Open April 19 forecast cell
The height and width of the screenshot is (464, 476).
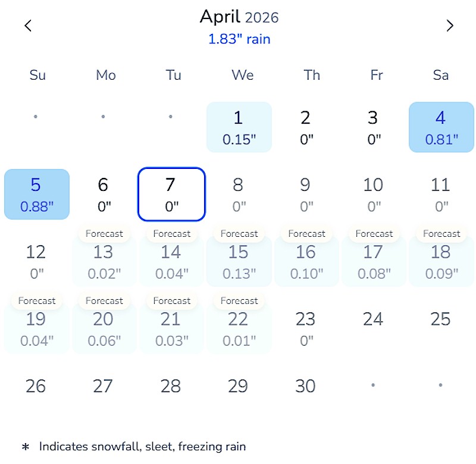point(36,328)
